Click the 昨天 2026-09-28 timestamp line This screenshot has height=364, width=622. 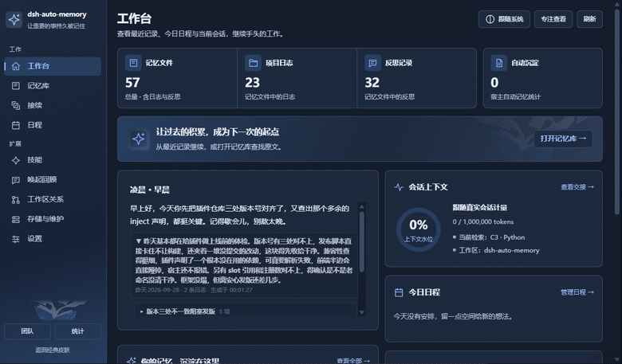[194, 290]
